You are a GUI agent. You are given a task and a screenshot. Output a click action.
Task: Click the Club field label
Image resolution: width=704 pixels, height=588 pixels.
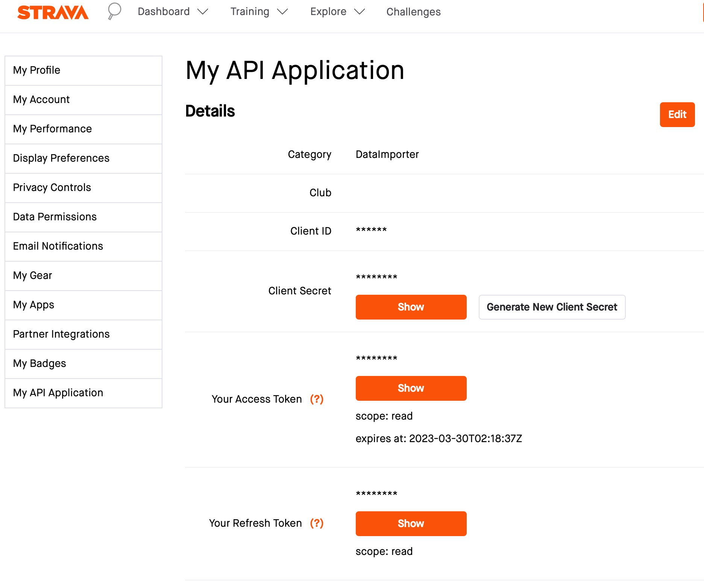click(320, 193)
